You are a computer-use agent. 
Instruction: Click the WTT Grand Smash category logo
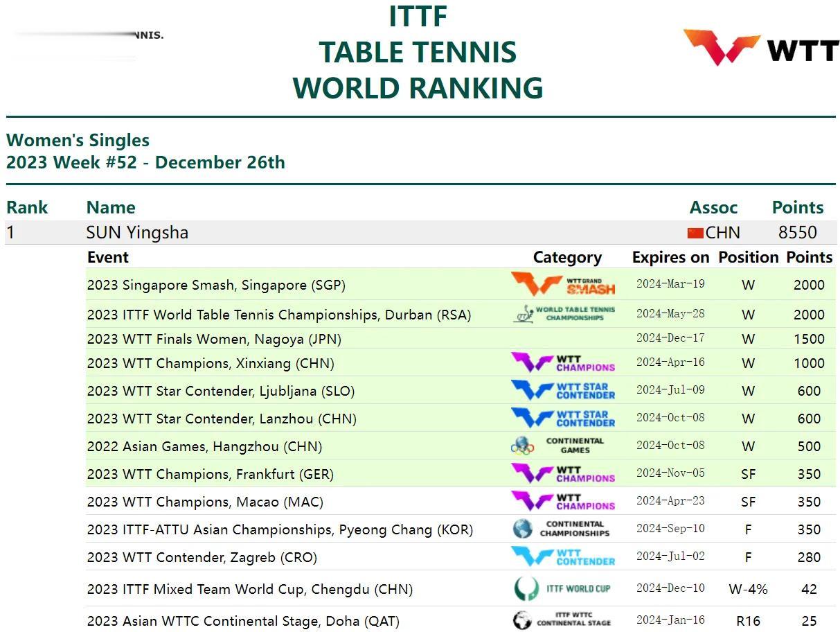(x=563, y=285)
